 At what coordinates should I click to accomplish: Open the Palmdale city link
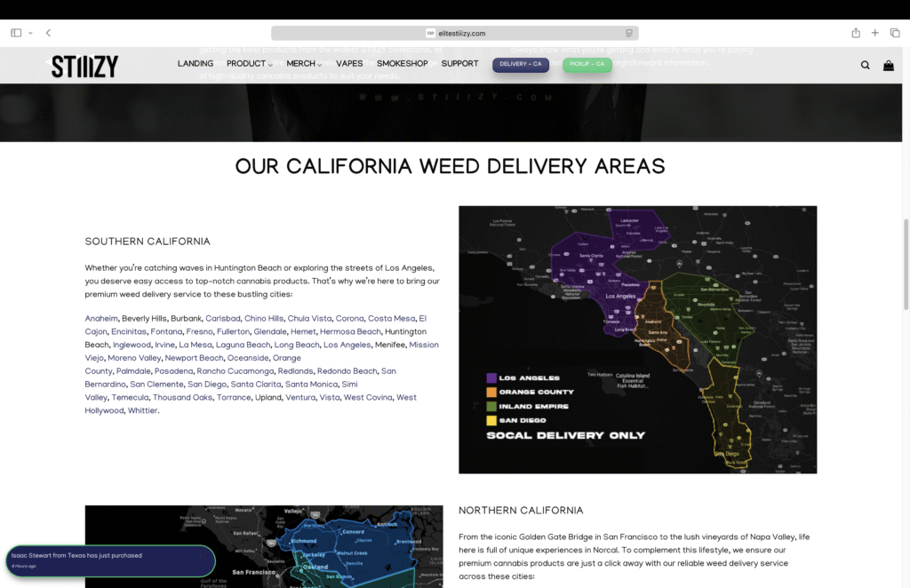tap(133, 371)
